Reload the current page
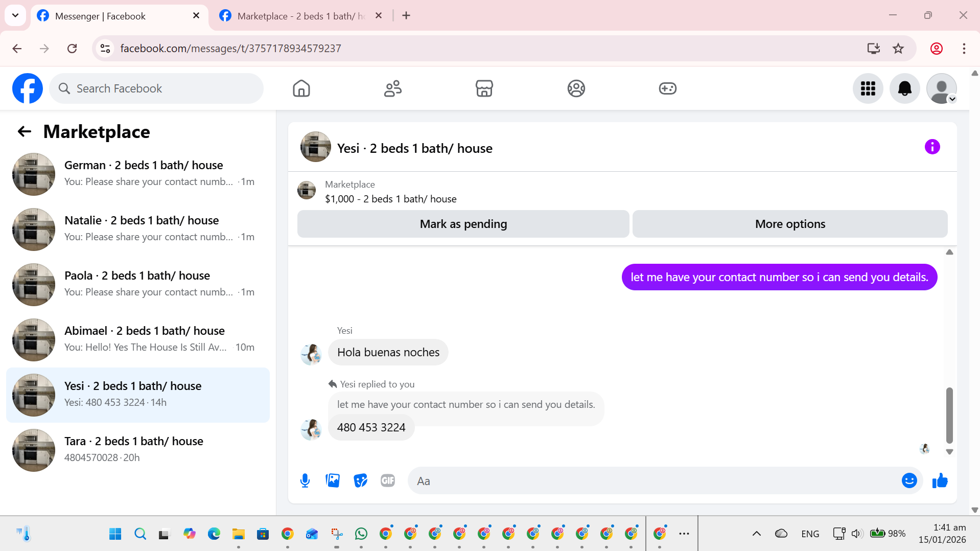980x551 pixels. (72, 49)
